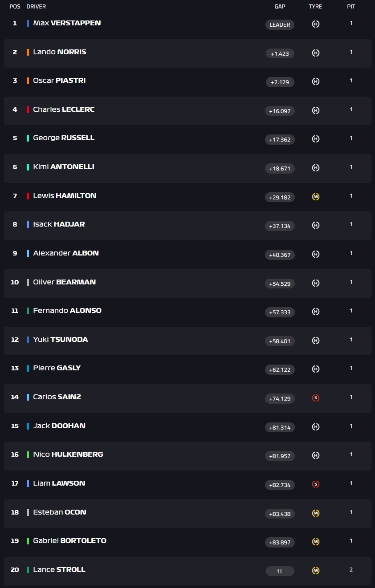Click Bortoleto's medium tyre icon

tap(315, 542)
